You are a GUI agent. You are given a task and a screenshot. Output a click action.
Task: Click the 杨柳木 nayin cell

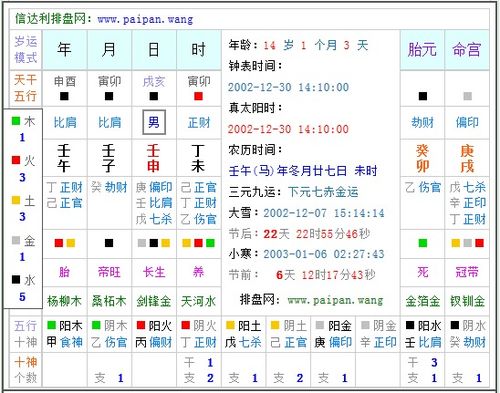click(x=64, y=301)
